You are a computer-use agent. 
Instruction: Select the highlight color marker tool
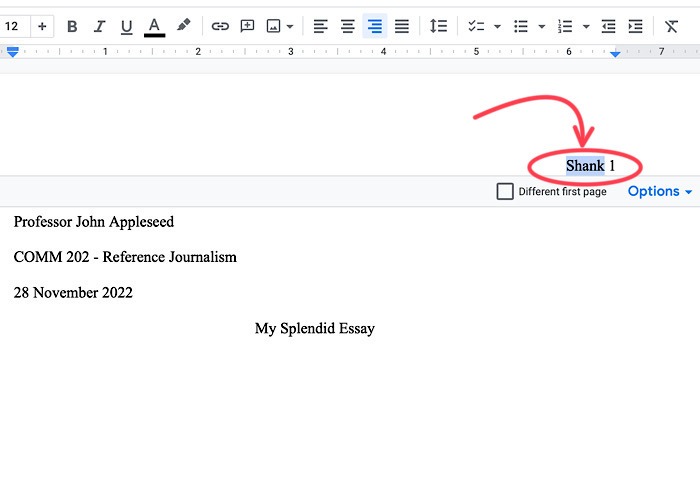pyautogui.click(x=183, y=26)
